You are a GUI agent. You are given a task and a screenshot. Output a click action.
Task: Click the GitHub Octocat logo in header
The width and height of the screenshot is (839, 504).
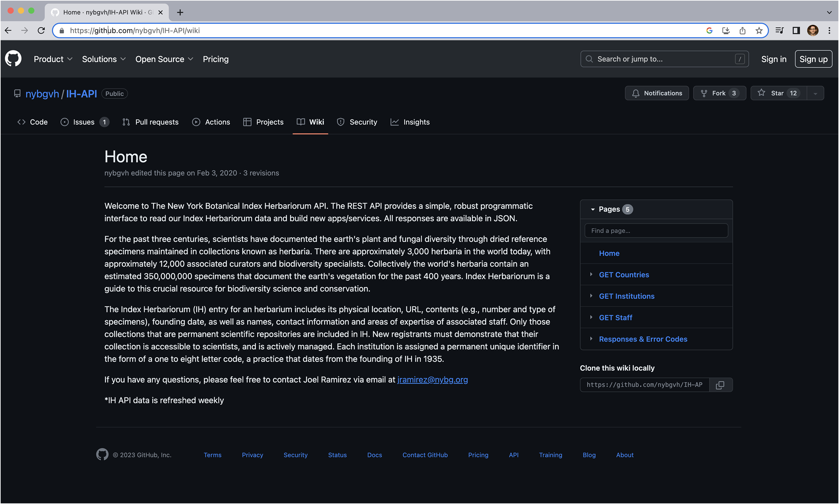[13, 59]
